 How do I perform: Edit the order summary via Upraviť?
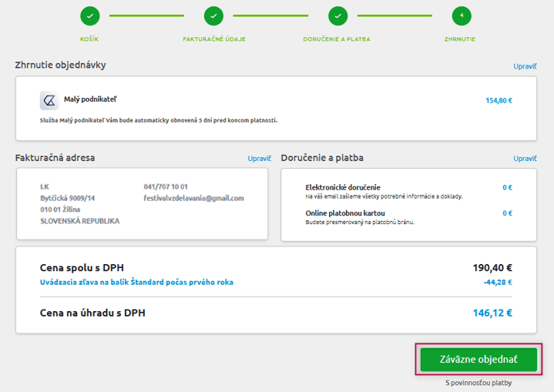point(525,66)
